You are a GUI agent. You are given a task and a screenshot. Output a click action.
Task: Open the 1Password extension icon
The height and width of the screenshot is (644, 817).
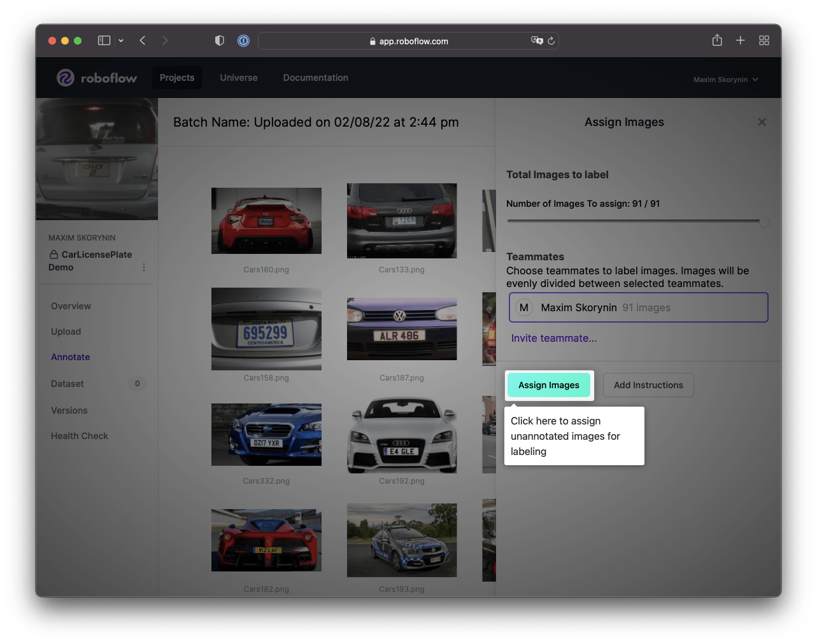click(x=243, y=41)
